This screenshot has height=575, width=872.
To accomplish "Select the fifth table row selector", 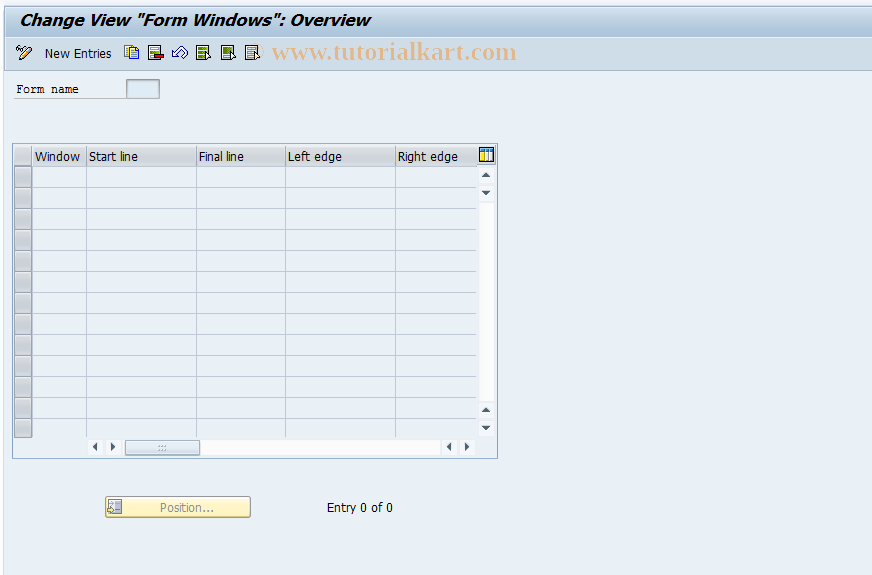I will (x=23, y=261).
